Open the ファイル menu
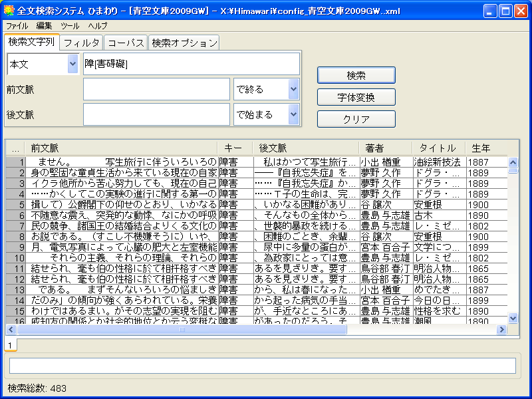Image resolution: width=532 pixels, height=399 pixels. pos(17,25)
